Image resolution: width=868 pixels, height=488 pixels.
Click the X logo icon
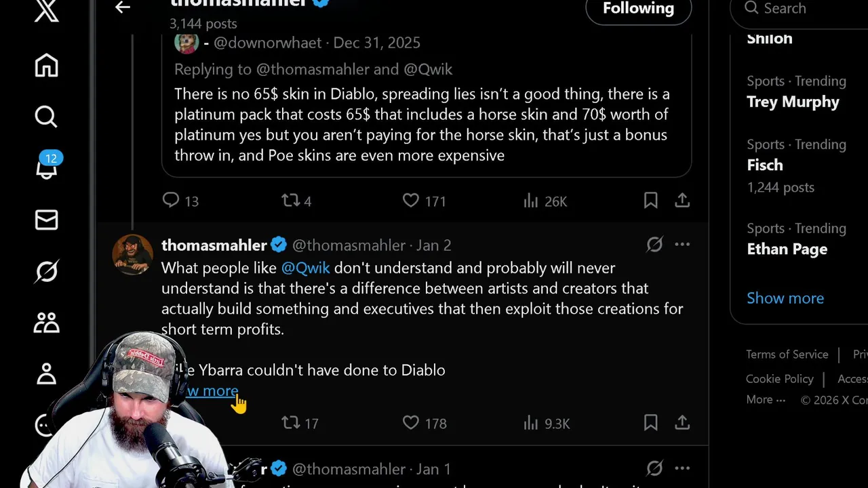[x=46, y=12]
